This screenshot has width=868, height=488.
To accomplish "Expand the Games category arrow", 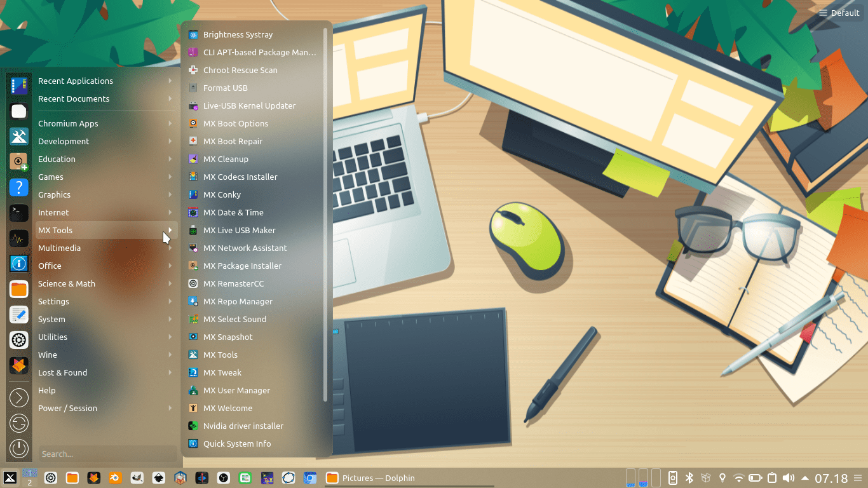I will pyautogui.click(x=170, y=177).
